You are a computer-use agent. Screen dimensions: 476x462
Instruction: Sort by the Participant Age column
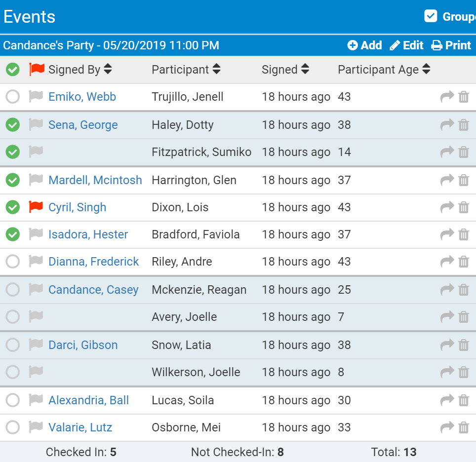(x=384, y=70)
